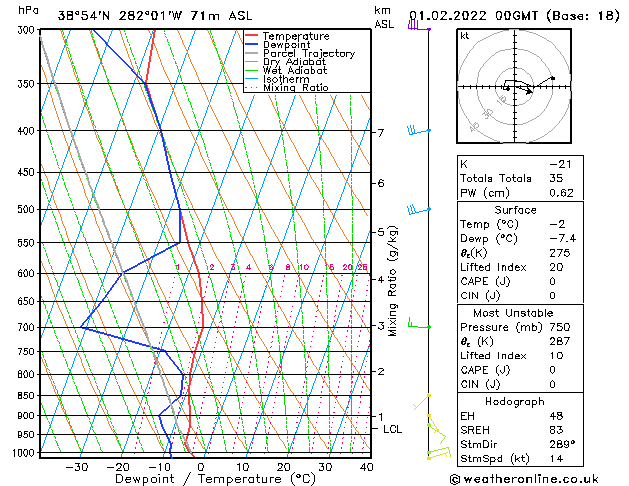The width and height of the screenshot is (629, 486).
Task: Click the wind barb at 400 hPa
Action: [x=417, y=131]
